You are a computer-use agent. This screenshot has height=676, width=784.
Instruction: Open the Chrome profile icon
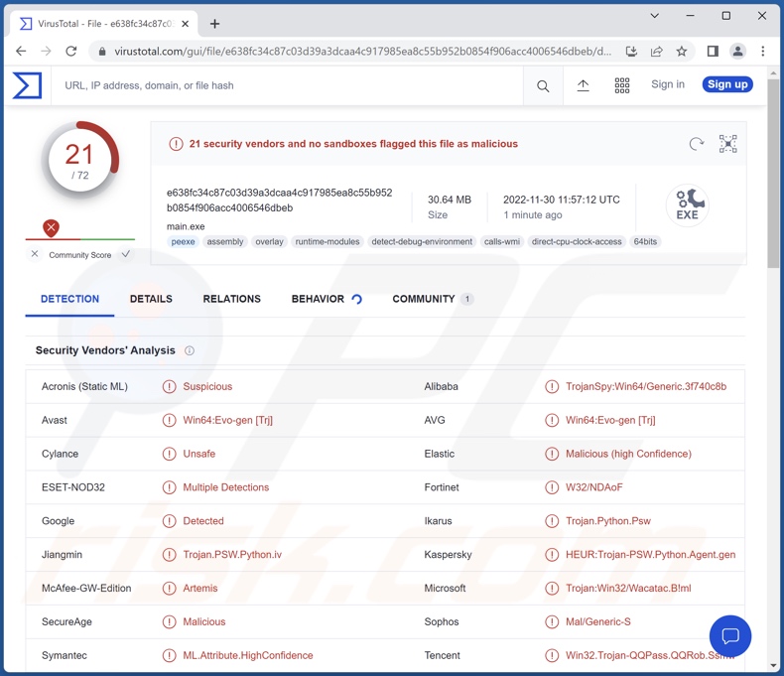738,51
